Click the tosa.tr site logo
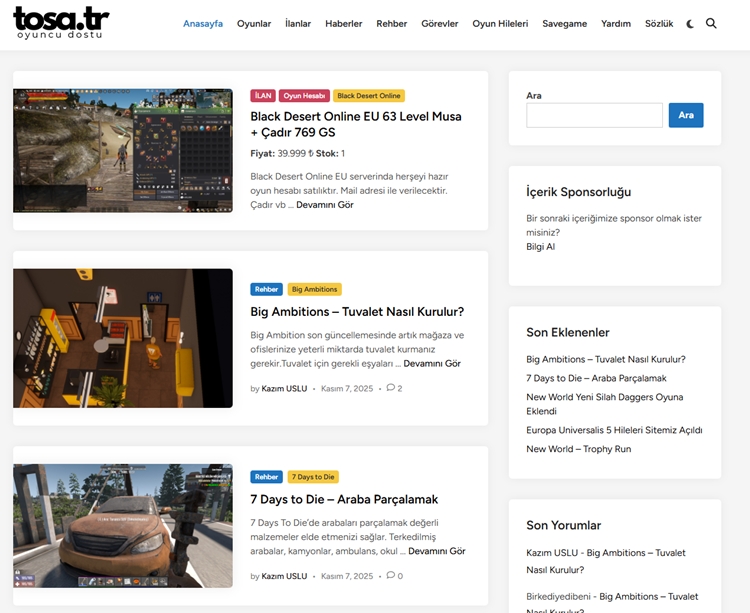 tap(62, 24)
